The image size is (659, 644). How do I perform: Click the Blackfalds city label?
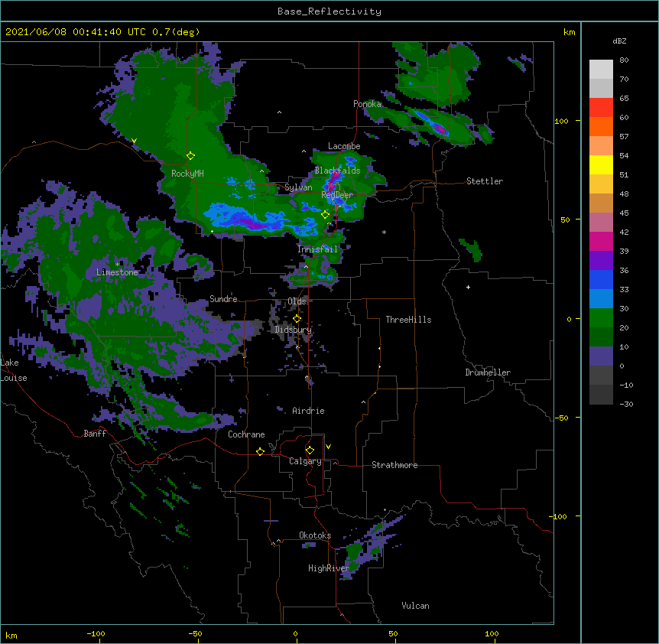337,171
